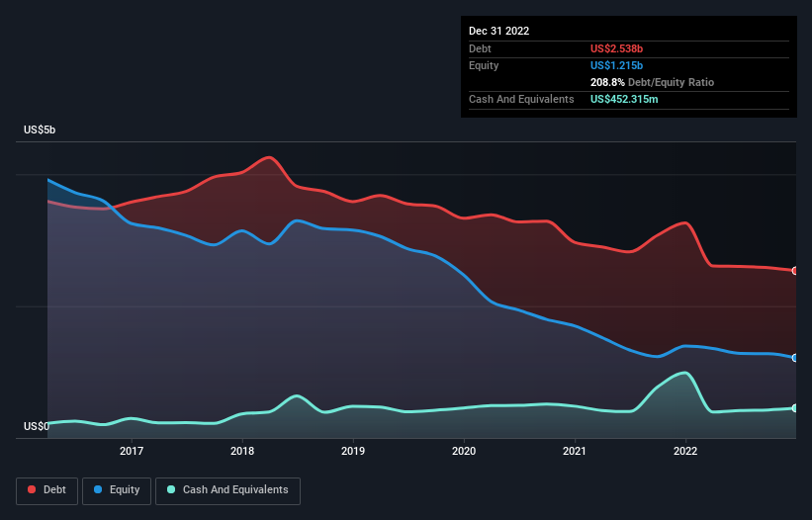Click the teal Cash endpoint marker

pos(795,408)
